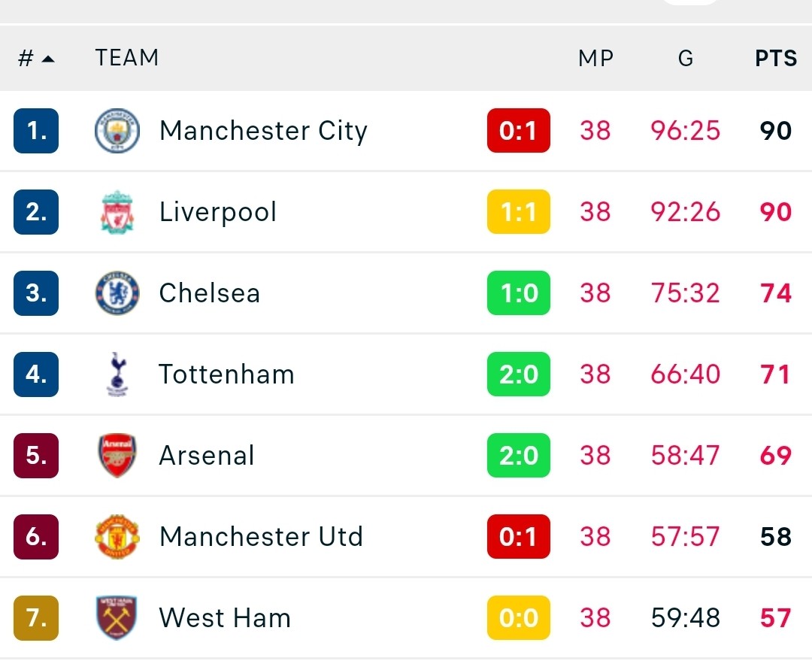This screenshot has height=664, width=812.
Task: Click the G goals column header
Action: point(685,58)
